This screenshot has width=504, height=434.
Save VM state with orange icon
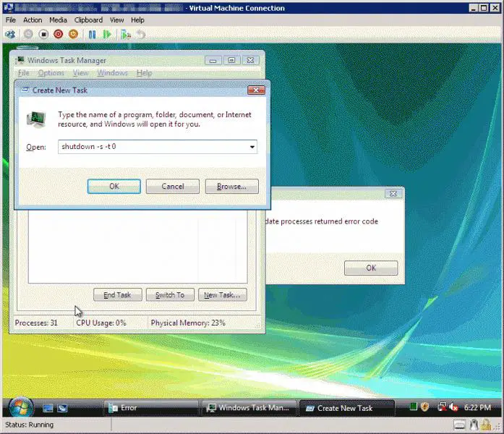pos(73,34)
